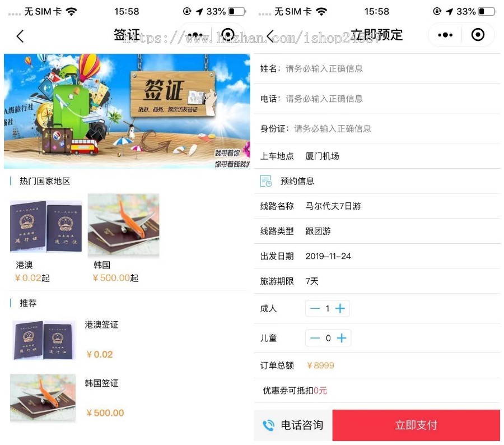
Task: Tap the phone icon beside 电话咨询
Action: pos(268,425)
